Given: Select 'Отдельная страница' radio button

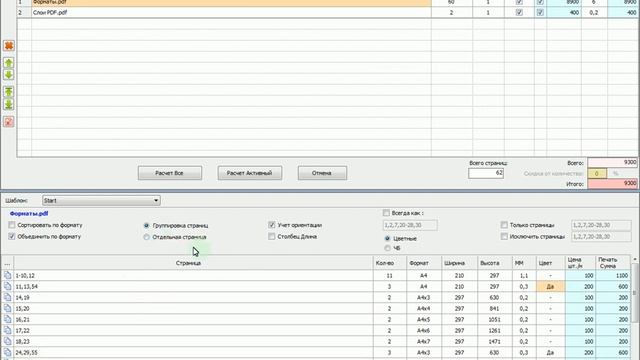Looking at the screenshot, I should (x=146, y=237).
